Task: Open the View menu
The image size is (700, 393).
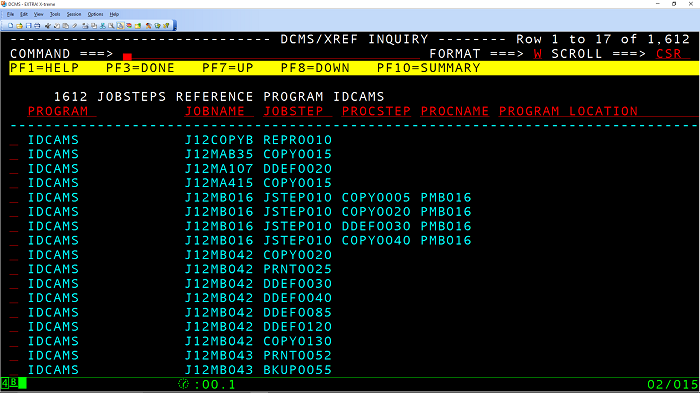Action: point(39,14)
